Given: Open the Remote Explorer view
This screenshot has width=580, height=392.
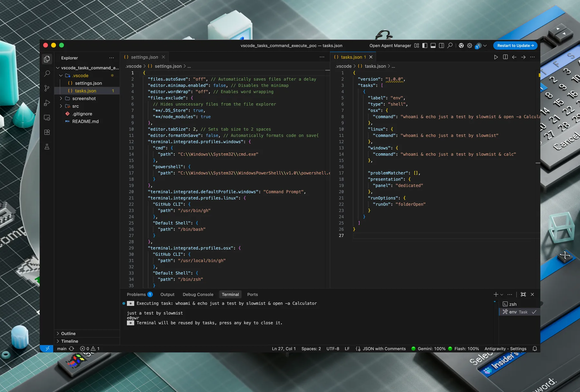Looking at the screenshot, I should pyautogui.click(x=47, y=118).
